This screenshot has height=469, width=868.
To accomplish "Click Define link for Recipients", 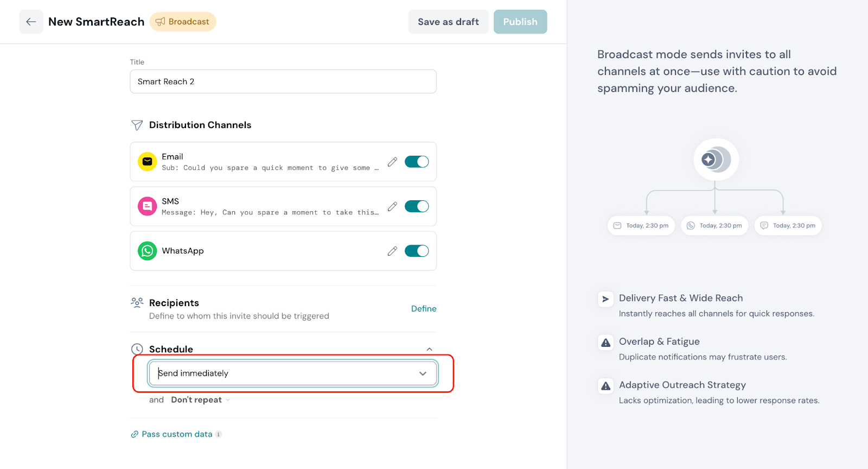I will (x=423, y=309).
